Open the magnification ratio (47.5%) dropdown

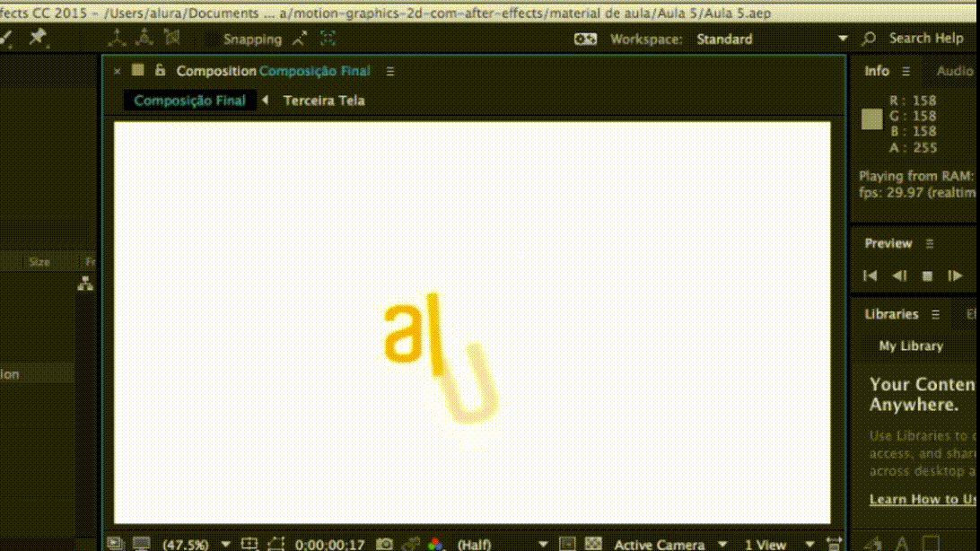click(x=225, y=544)
